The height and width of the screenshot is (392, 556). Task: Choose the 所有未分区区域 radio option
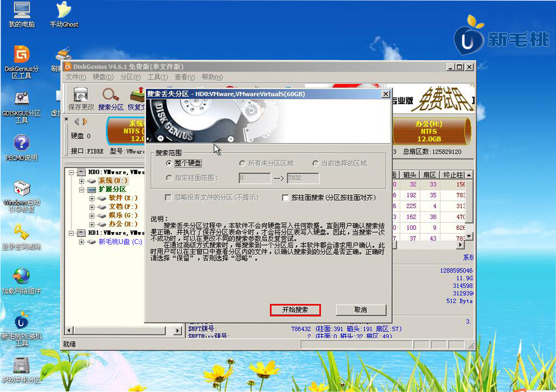(267, 163)
